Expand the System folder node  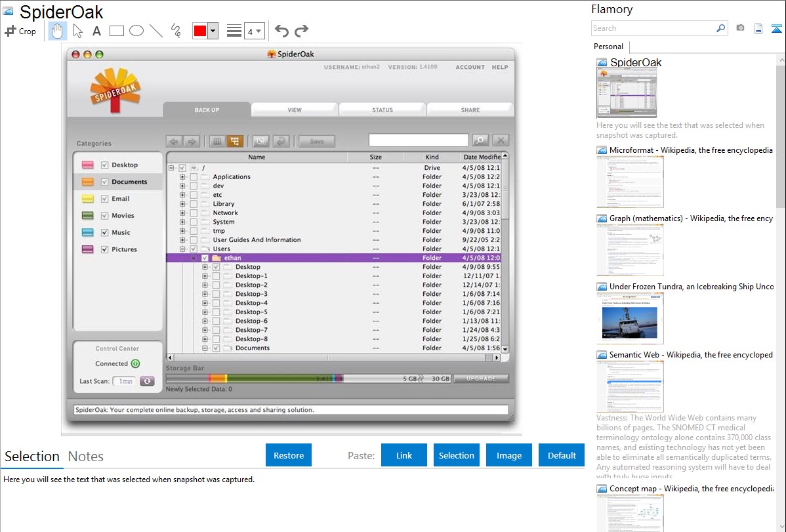pos(182,222)
